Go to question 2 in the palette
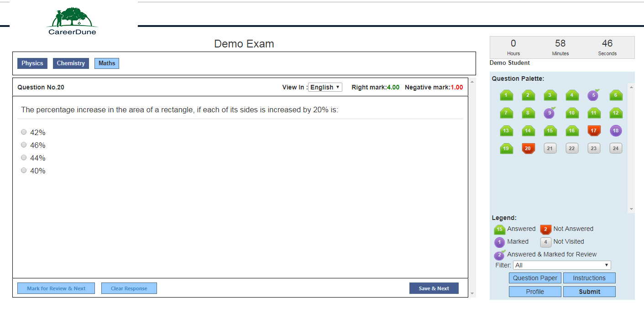 click(528, 95)
